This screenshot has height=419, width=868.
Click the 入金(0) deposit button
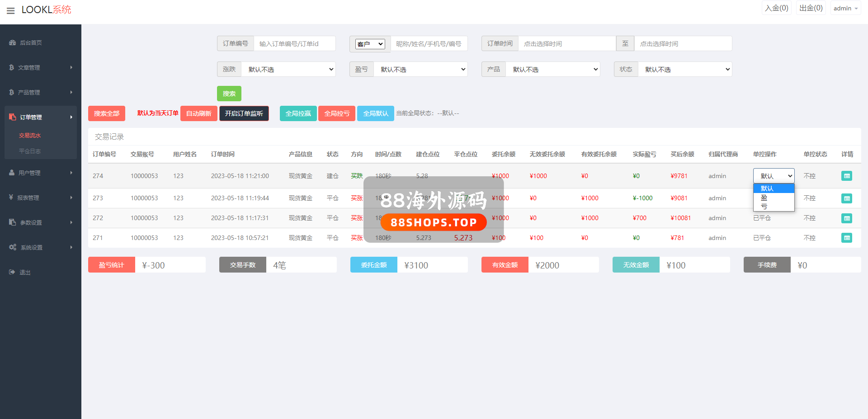(776, 8)
